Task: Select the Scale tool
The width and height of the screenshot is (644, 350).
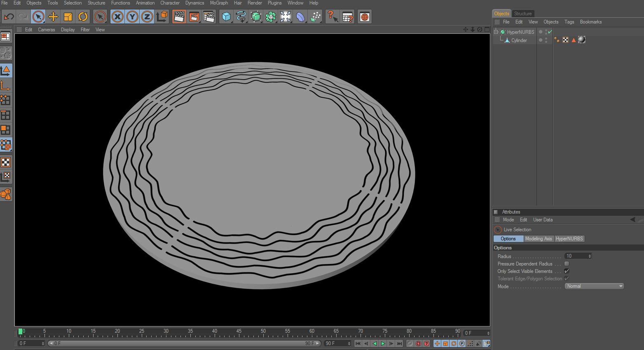Action: 68,17
